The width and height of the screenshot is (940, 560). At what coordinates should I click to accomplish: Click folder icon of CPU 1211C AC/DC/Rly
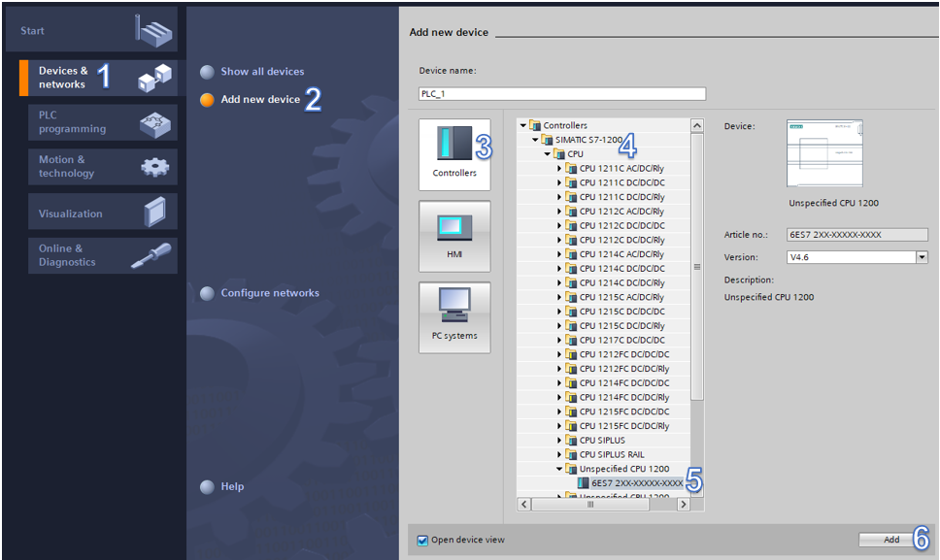point(571,168)
